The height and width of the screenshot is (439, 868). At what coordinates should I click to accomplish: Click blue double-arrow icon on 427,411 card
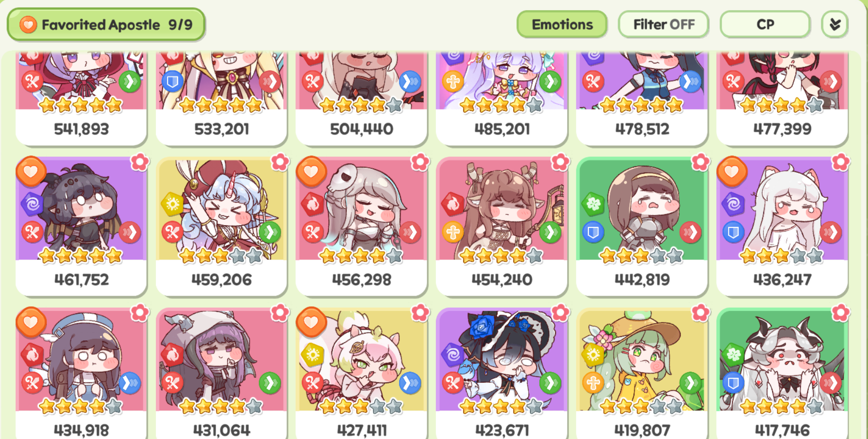(410, 383)
